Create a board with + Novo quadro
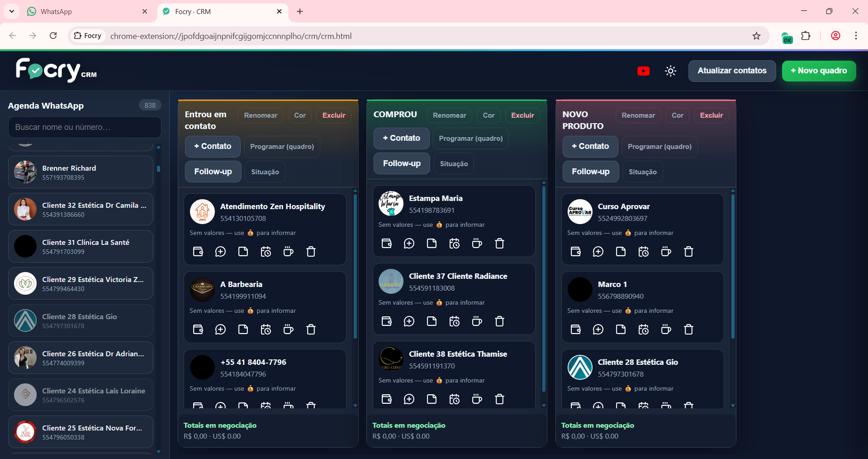 coord(818,71)
